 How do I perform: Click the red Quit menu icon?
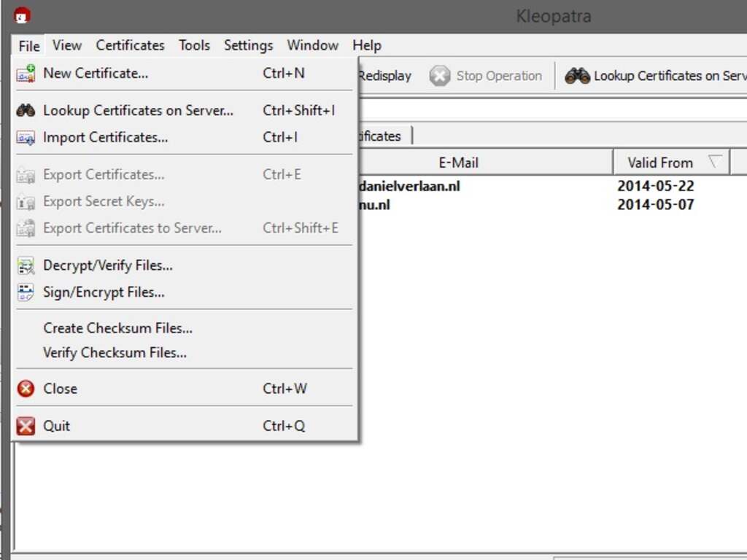(x=26, y=426)
